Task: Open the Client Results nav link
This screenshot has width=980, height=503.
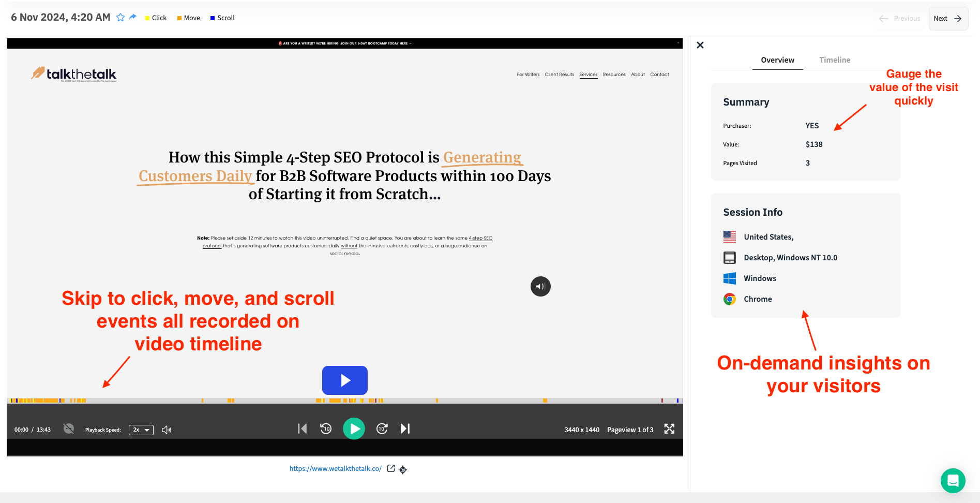Action: coord(560,75)
